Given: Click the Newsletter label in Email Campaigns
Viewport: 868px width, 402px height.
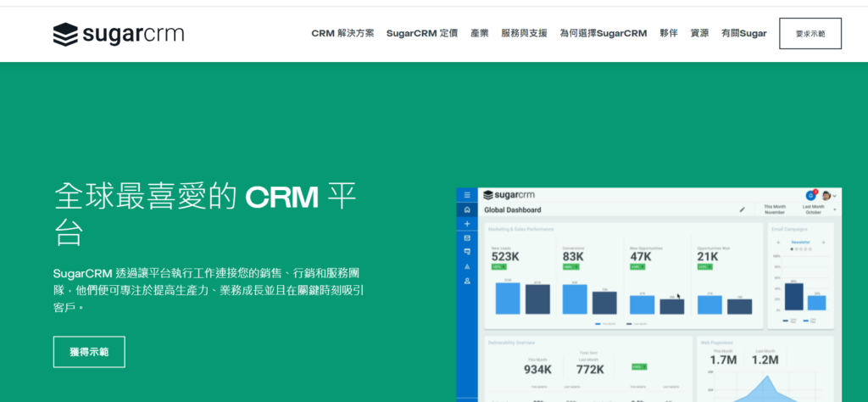Looking at the screenshot, I should (800, 243).
